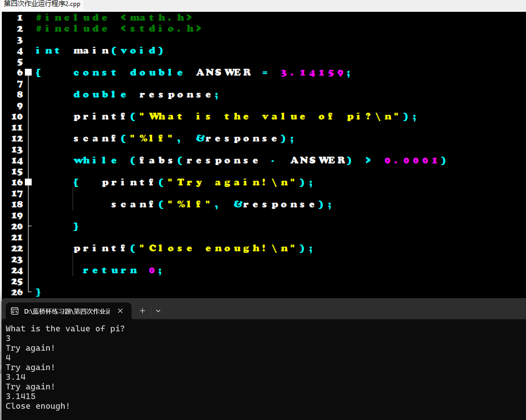This screenshot has height=420, width=526.
Task: Click the 'Close enough!' terminal output line
Action: [x=38, y=406]
